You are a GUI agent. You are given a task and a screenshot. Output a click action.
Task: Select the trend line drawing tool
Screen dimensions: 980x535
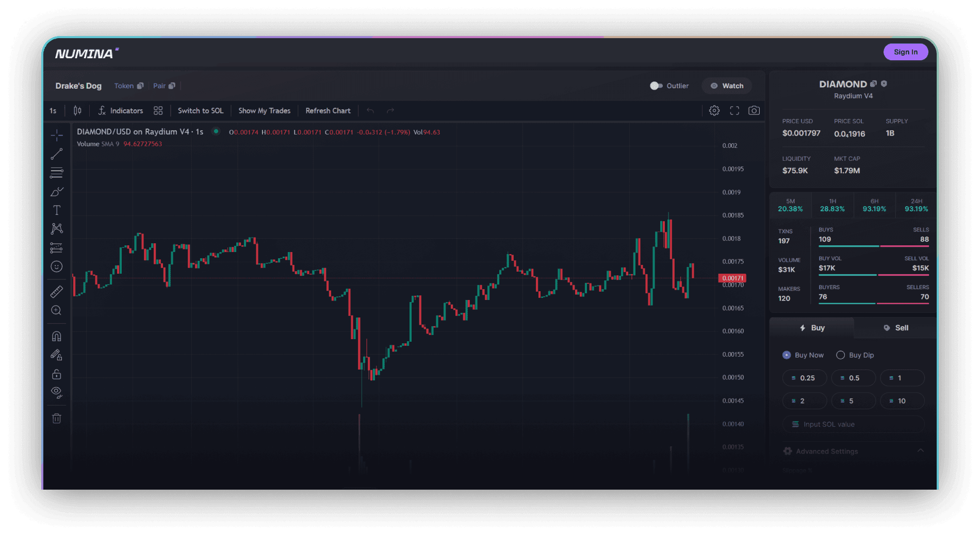[x=57, y=154]
